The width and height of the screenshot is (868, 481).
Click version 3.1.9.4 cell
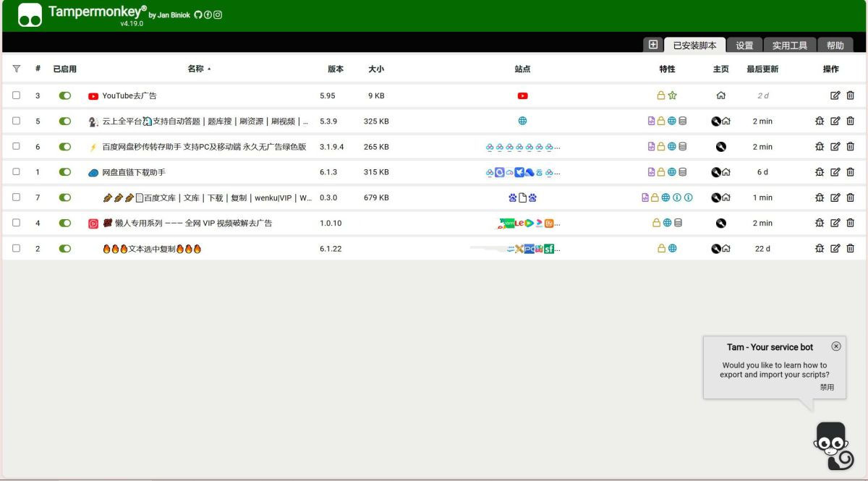[x=332, y=146]
